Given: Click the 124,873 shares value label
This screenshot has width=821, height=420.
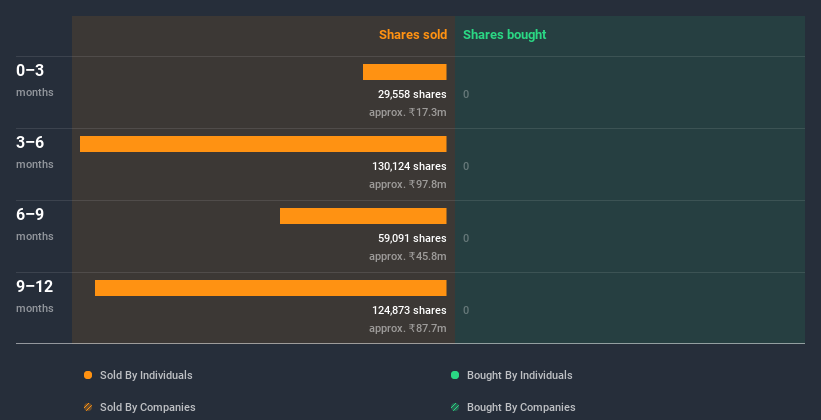Looking at the screenshot, I should [x=409, y=311].
